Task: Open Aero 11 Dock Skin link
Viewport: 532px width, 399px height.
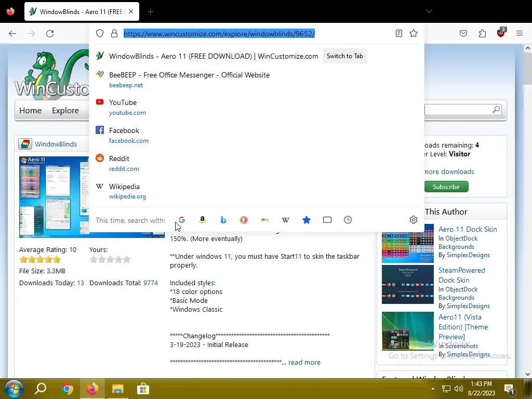Action: (468, 229)
